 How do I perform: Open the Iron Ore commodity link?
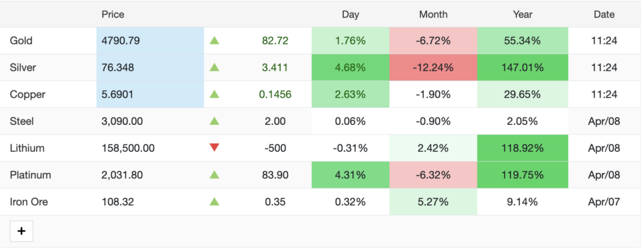[x=29, y=202]
